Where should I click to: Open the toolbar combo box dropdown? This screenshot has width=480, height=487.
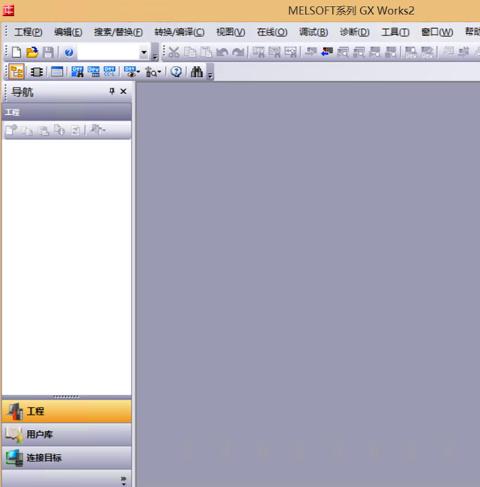144,52
